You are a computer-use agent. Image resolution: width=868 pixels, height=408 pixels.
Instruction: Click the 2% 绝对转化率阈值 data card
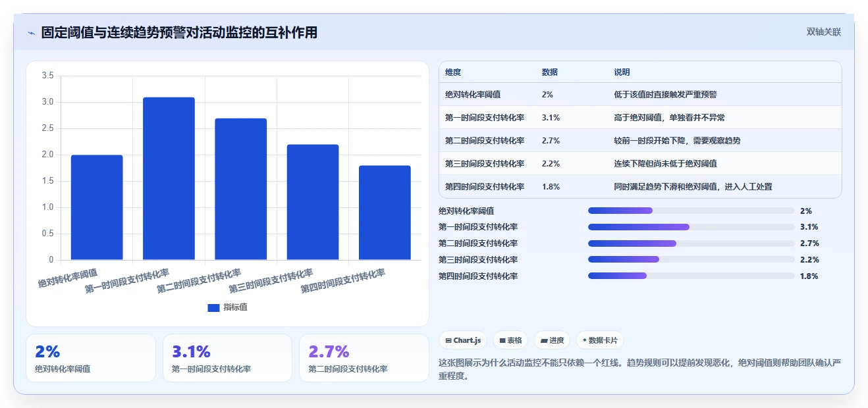coord(91,358)
